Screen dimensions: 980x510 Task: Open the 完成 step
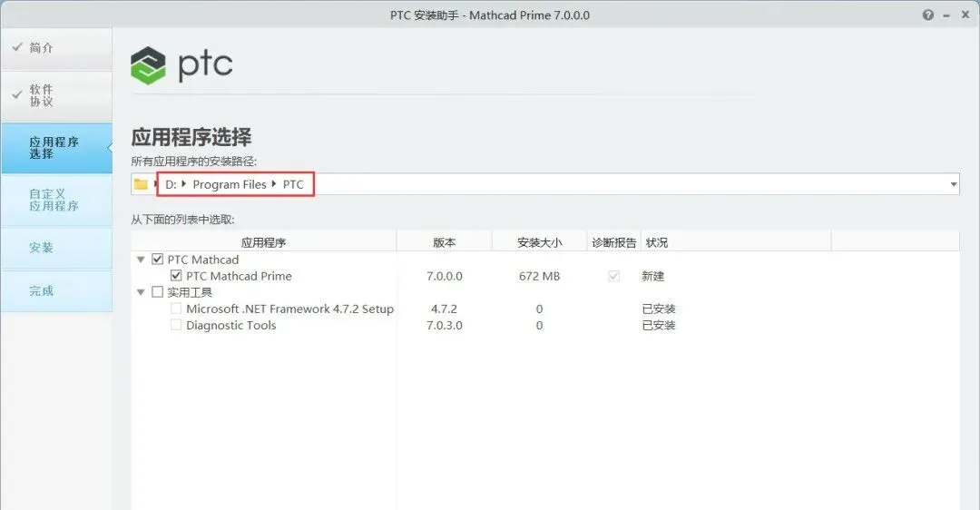click(x=57, y=291)
